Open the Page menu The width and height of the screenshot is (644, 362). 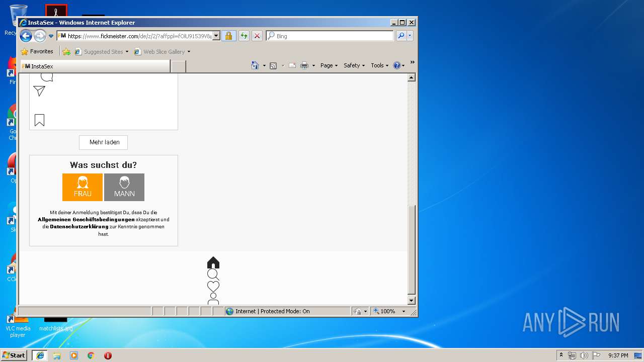pos(329,65)
